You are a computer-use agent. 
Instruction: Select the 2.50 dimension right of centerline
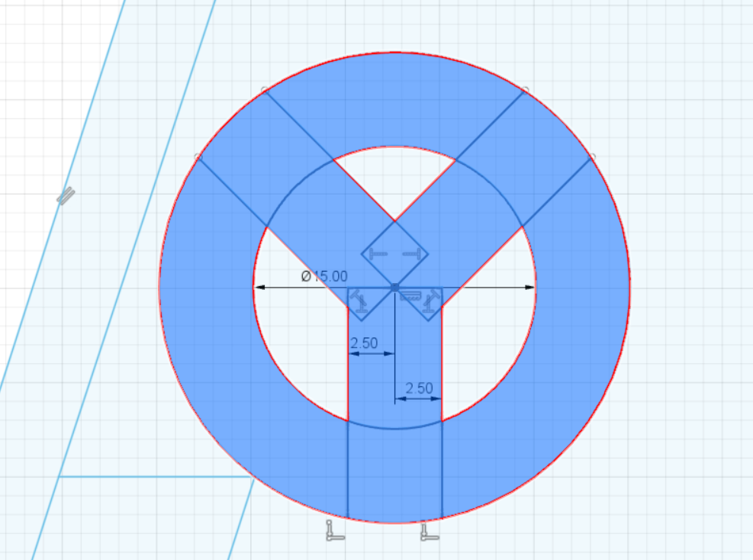click(x=419, y=388)
